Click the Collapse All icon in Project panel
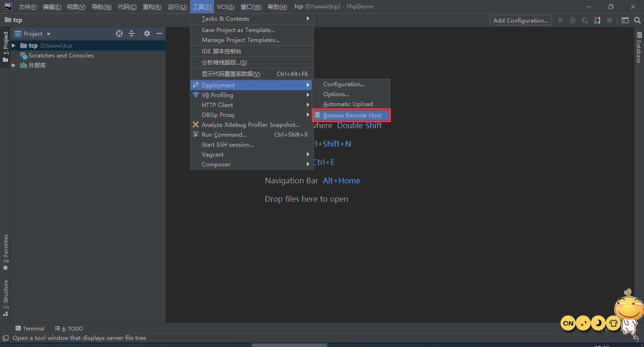The image size is (644, 347). coord(132,33)
